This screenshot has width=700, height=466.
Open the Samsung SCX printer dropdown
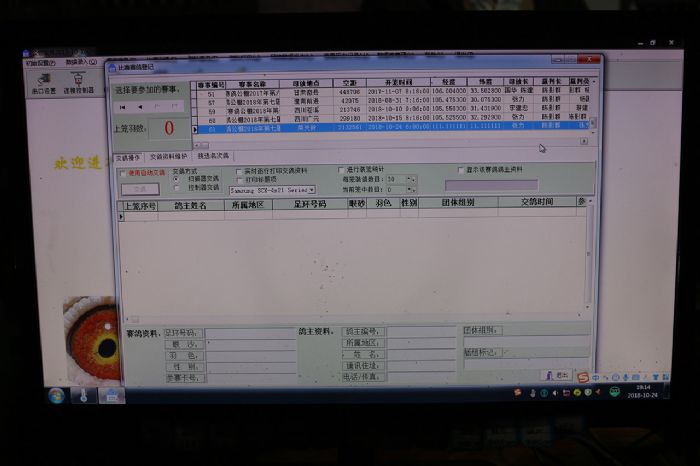click(x=311, y=189)
